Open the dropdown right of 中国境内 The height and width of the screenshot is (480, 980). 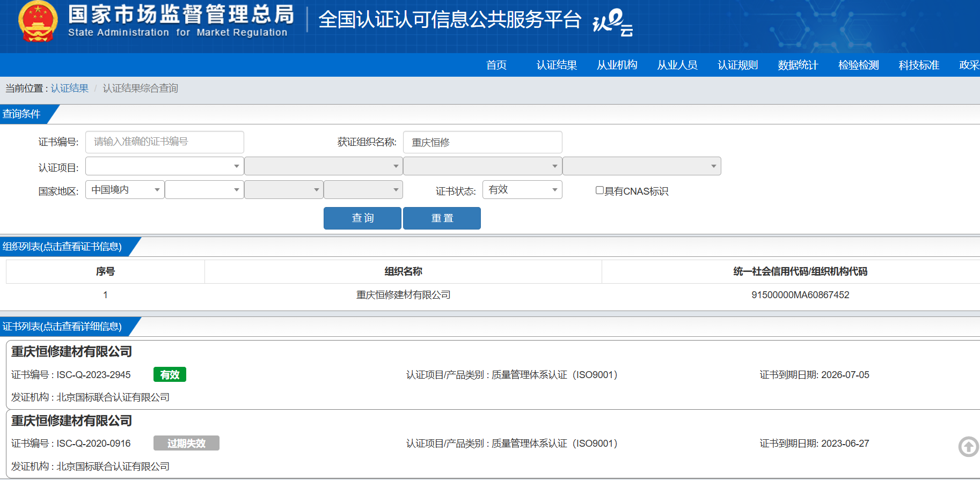204,190
